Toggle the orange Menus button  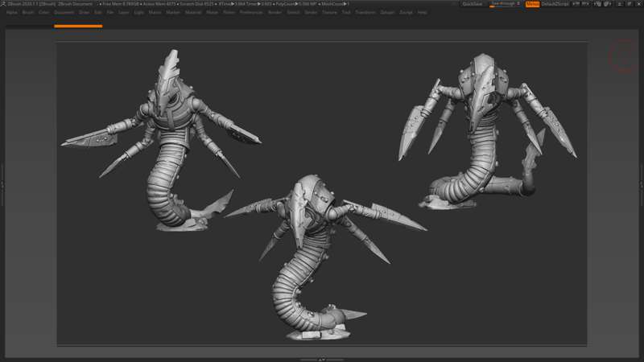tap(532, 4)
